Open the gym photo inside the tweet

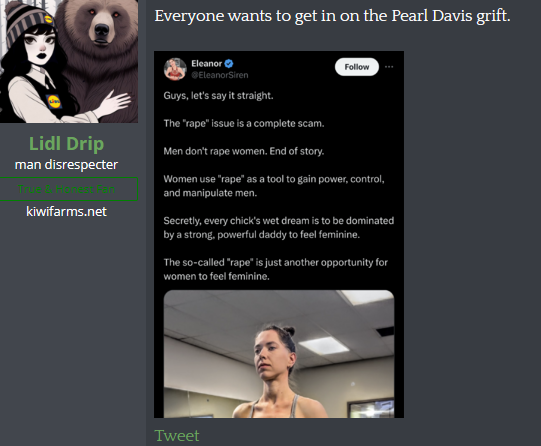tap(279, 354)
